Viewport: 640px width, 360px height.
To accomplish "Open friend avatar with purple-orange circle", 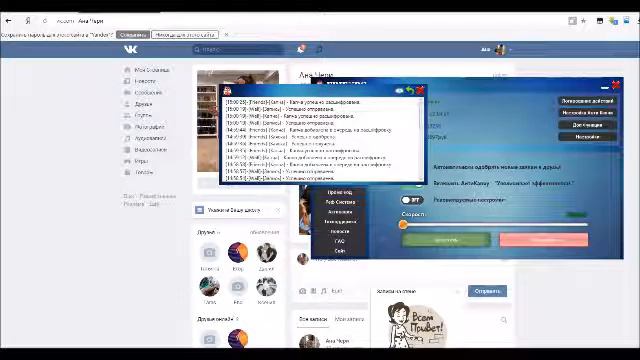I will [238, 253].
